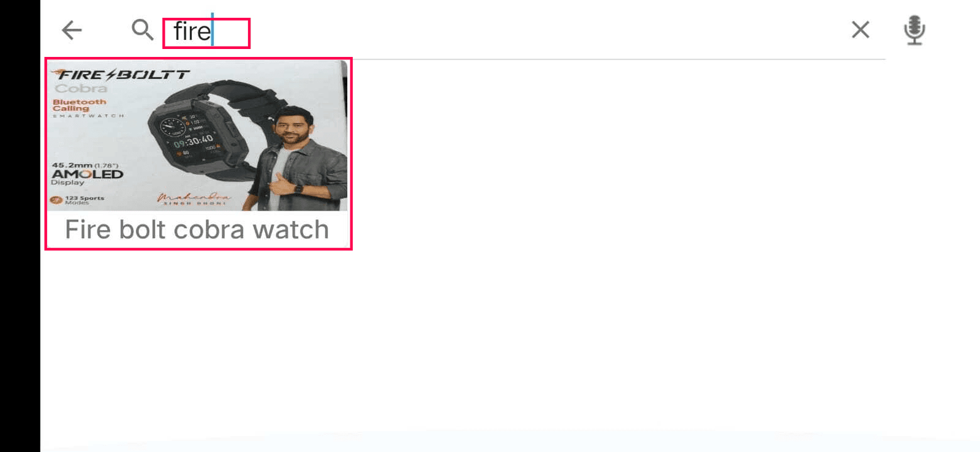Tap the 45.2mm size label on image
This screenshot has width=980, height=452.
[85, 165]
